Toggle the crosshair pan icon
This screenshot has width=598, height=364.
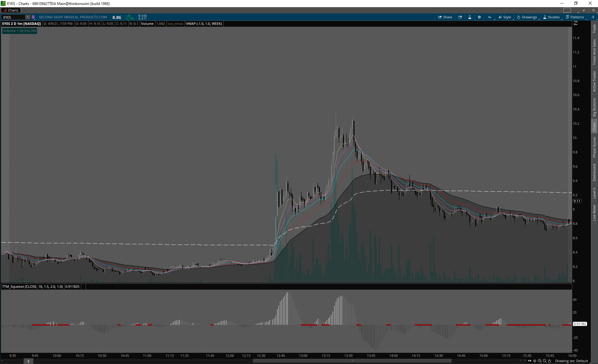(535, 361)
